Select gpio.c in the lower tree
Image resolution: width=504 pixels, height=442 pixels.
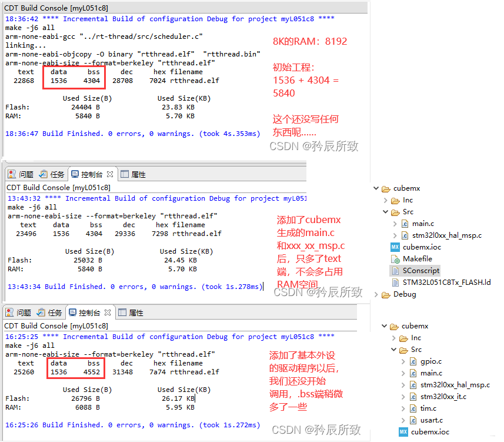click(x=431, y=361)
